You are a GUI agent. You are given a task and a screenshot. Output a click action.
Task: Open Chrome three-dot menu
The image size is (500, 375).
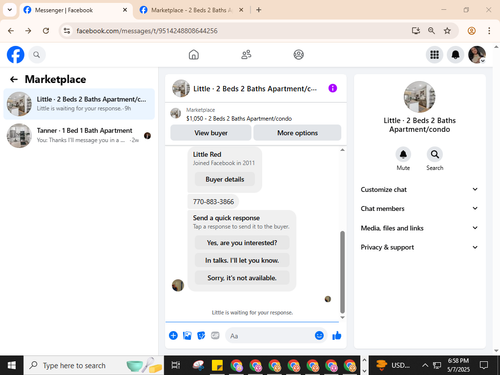pyautogui.click(x=489, y=31)
